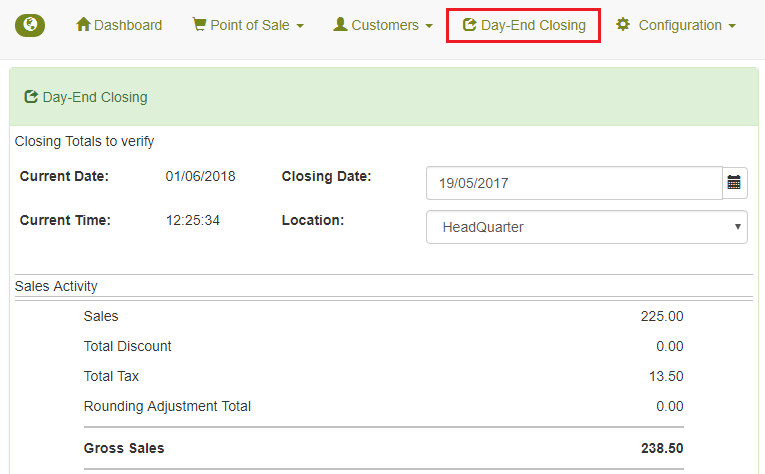Expand the Customers dropdown caret
Image resolution: width=765 pixels, height=474 pixels.
(429, 26)
